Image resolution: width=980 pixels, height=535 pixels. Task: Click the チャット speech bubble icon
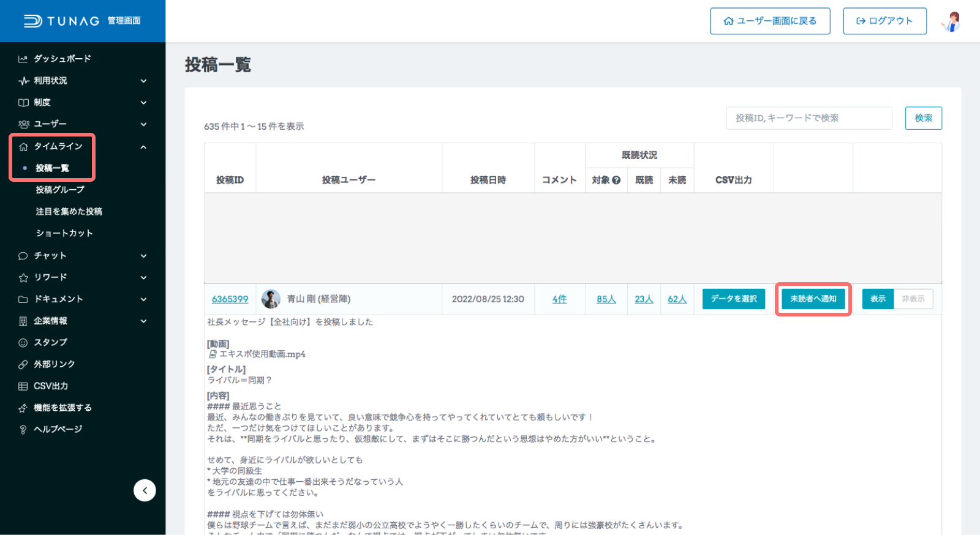tap(23, 256)
